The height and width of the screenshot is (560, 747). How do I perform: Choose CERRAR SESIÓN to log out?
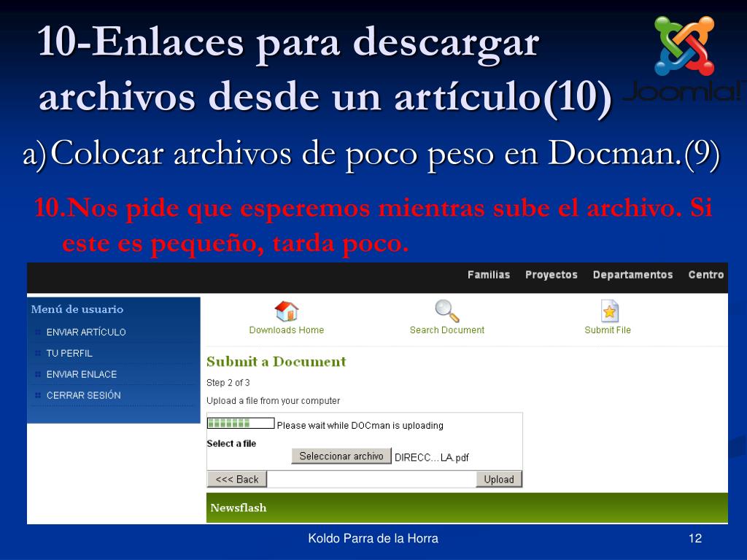pyautogui.click(x=83, y=395)
